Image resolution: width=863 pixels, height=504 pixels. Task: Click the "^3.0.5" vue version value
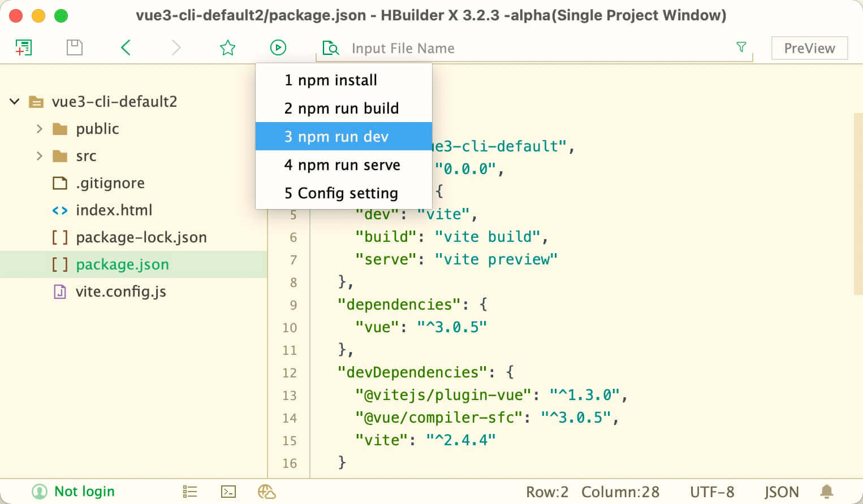[x=452, y=327]
